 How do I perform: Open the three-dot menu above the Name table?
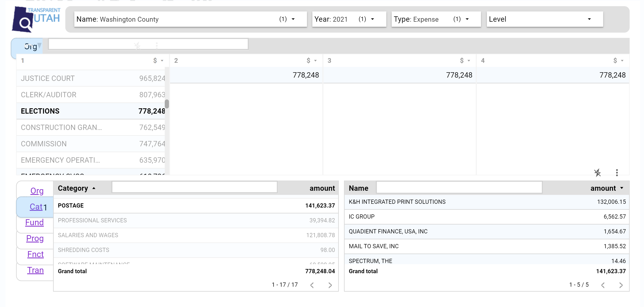(x=617, y=173)
